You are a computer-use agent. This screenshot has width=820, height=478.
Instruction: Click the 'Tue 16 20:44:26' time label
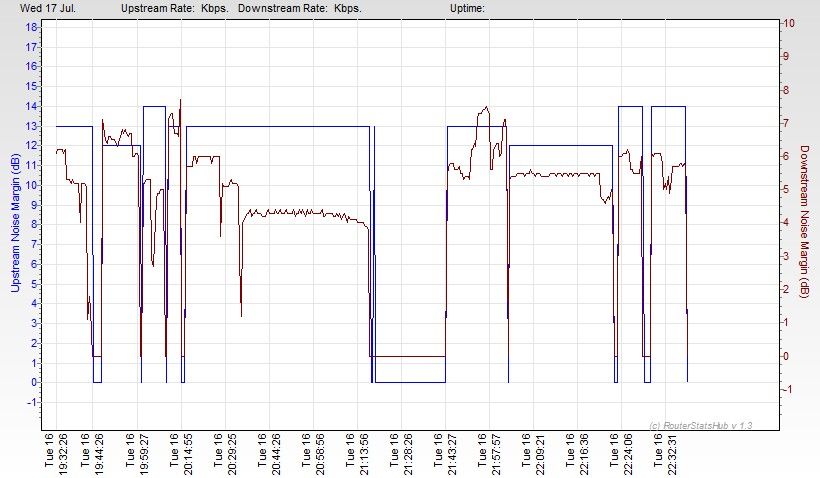click(x=269, y=454)
